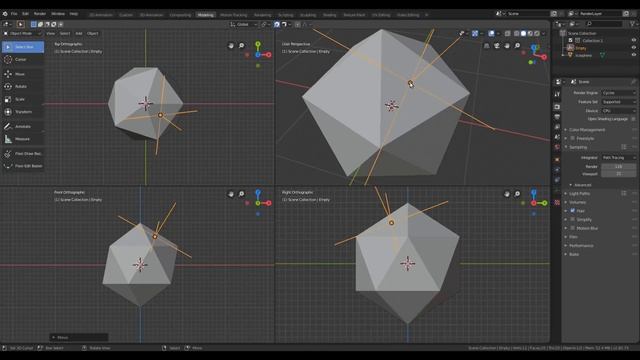The image size is (640, 360).
Task: Select the Move tool
Action: [23, 74]
